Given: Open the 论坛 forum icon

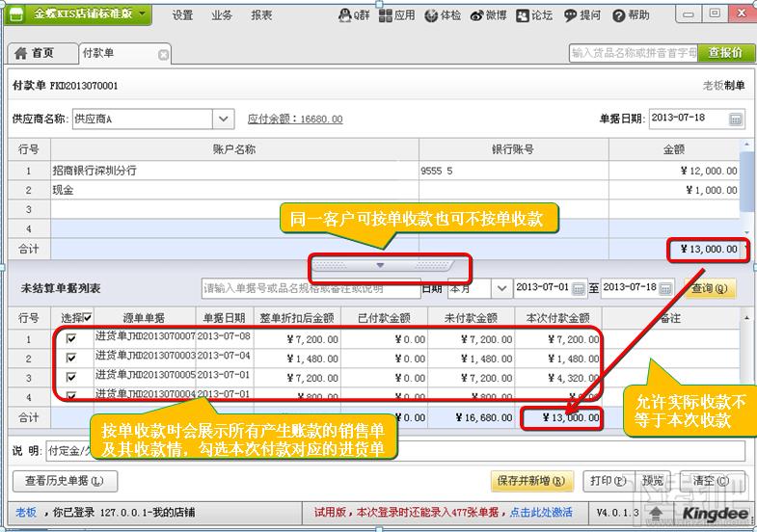Looking at the screenshot, I should (523, 15).
